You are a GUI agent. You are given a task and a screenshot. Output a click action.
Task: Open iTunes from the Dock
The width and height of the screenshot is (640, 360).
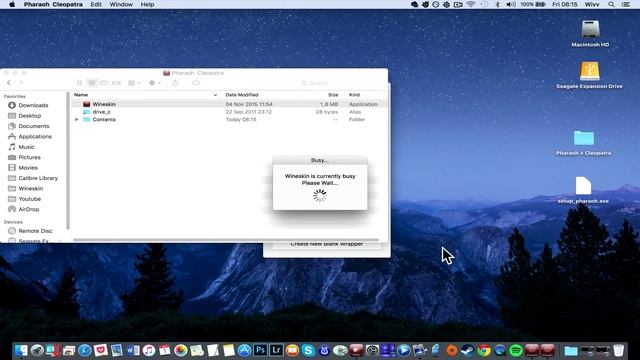tap(149, 350)
